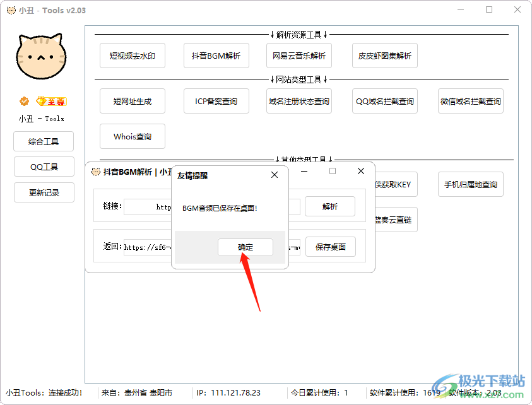
Task: Click the 小丑Tools: 连接成功! status text
Action: (44, 393)
